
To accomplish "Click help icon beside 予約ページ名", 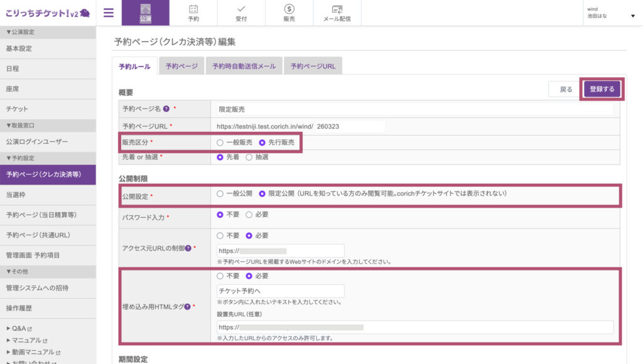I will point(166,109).
